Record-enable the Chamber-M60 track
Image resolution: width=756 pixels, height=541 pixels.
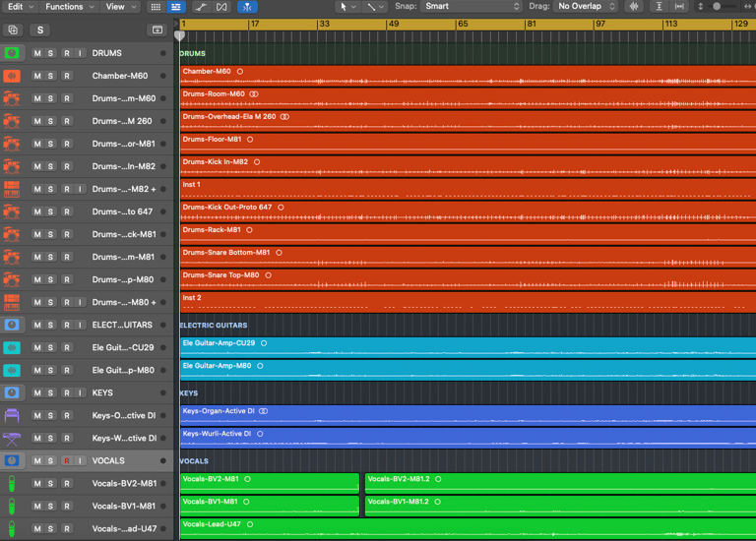tap(67, 76)
